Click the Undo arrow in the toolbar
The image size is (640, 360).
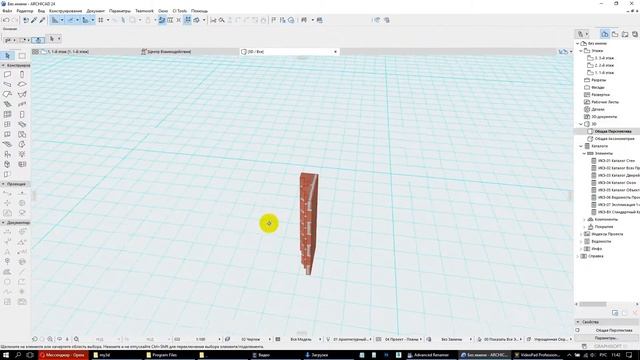click(6, 20)
